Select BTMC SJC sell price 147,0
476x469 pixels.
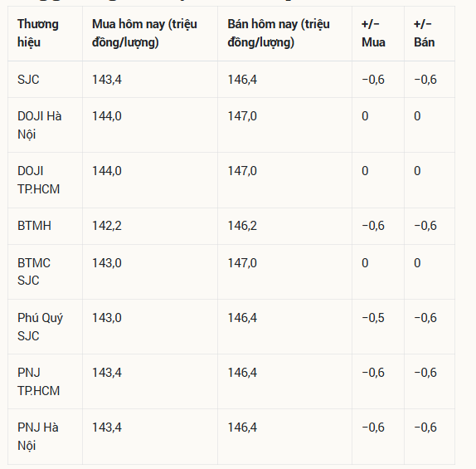click(242, 263)
